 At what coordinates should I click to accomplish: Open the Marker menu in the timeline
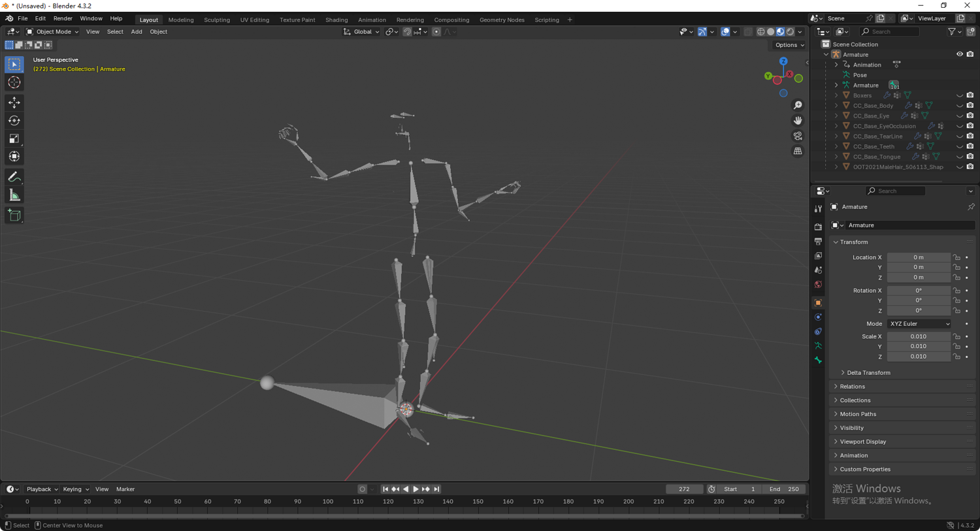[125, 489]
